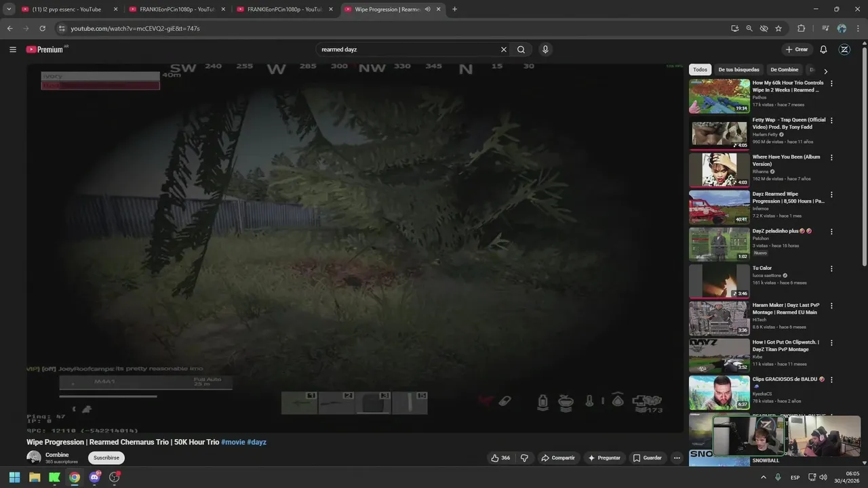This screenshot has height=488, width=868.
Task: Play Rihanna 'Where Have You Been' thumbnail
Action: 719,169
